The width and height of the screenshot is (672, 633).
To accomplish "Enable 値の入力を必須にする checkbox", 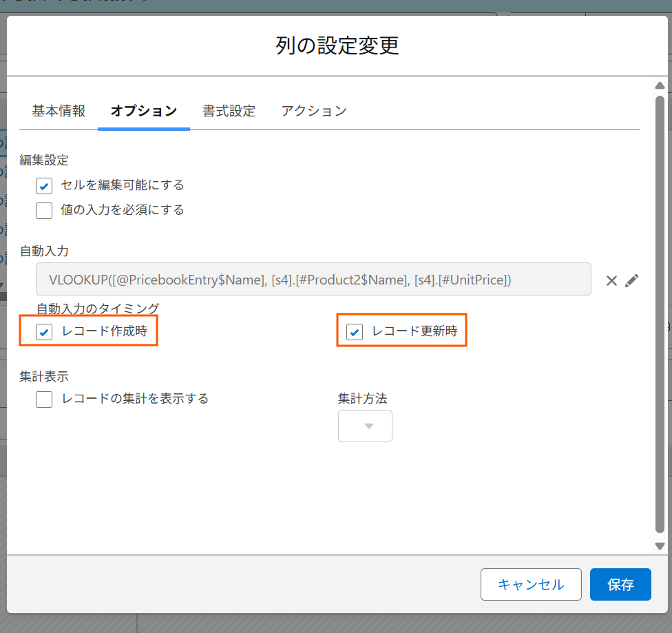I will (x=44, y=211).
